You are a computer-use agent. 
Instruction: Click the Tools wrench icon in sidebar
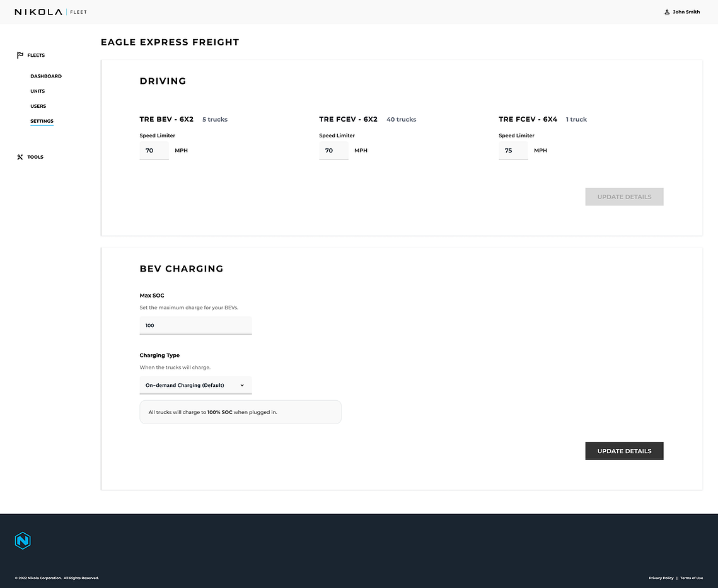20,157
